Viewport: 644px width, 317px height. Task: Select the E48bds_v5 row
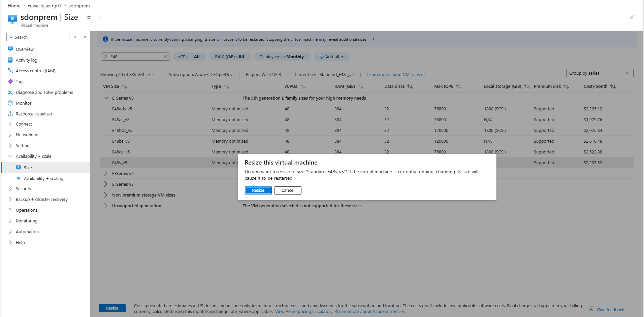point(367,130)
